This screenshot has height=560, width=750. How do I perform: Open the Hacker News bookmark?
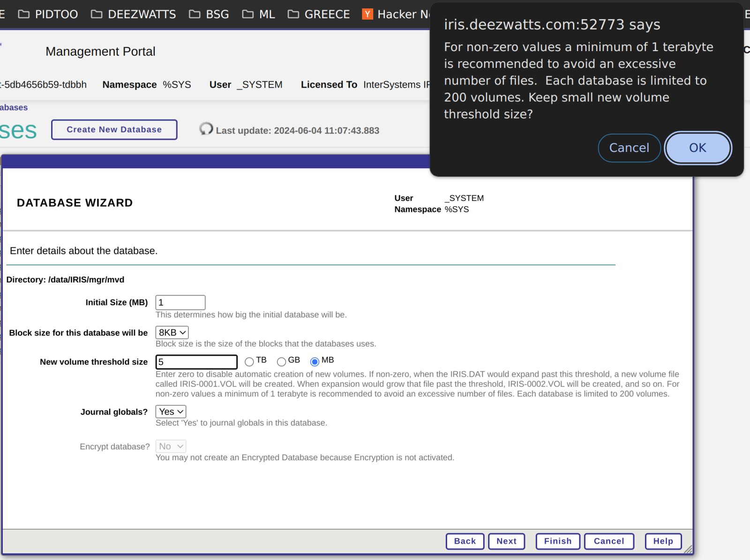(396, 14)
